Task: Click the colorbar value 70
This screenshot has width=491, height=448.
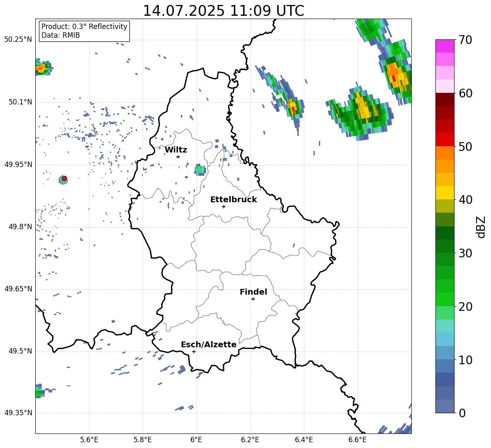Action: (465, 40)
